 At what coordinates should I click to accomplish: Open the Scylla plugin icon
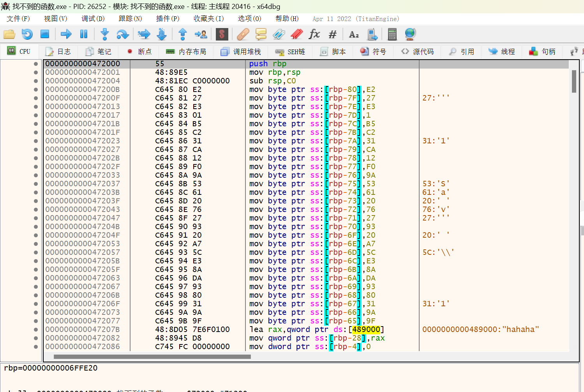(x=222, y=34)
